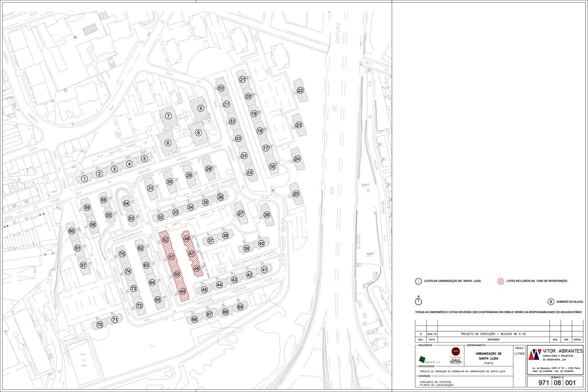Click block number 21 circle
Screen dimensions: 588x392
coord(242,79)
